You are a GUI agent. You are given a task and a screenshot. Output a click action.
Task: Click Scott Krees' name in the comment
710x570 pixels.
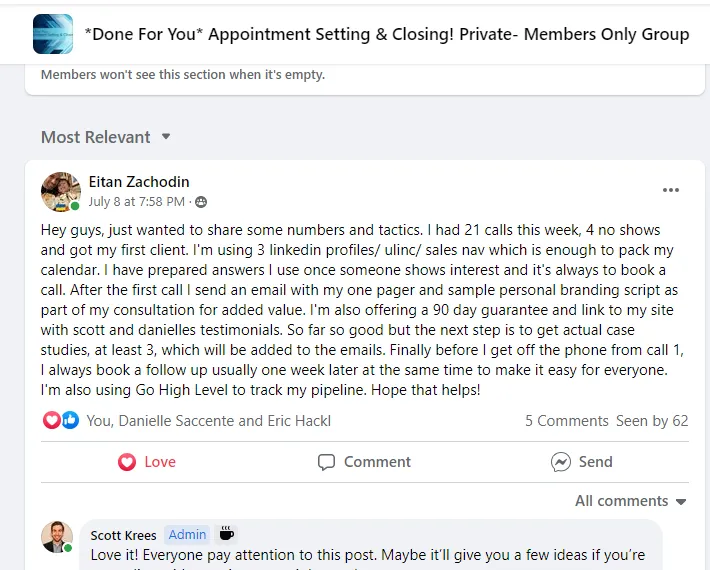coord(123,535)
